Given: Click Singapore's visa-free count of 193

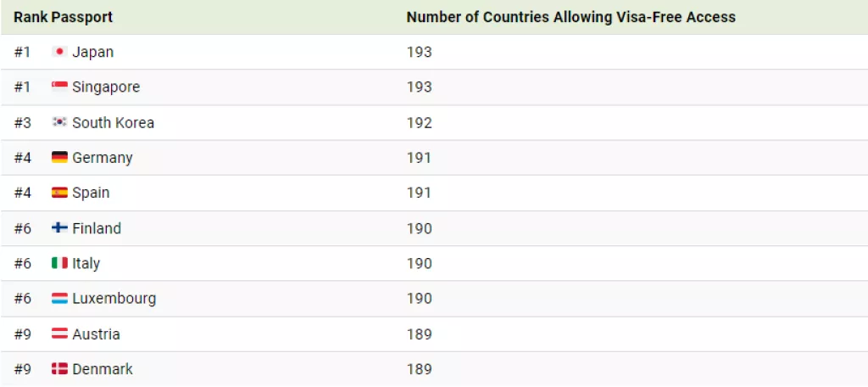Looking at the screenshot, I should [419, 87].
